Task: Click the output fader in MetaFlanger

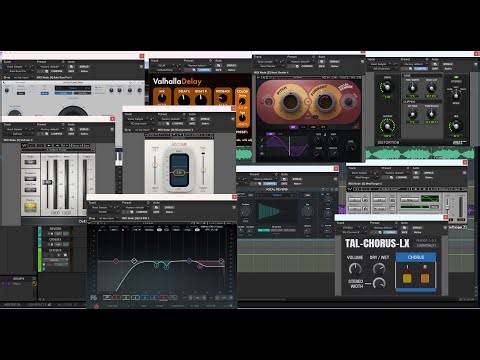Action: point(448,206)
